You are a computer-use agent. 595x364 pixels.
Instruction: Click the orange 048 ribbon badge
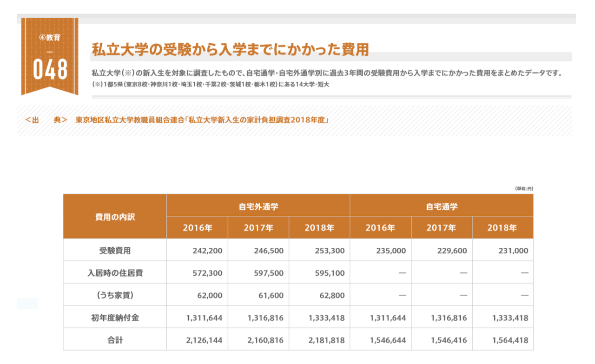[x=50, y=69]
